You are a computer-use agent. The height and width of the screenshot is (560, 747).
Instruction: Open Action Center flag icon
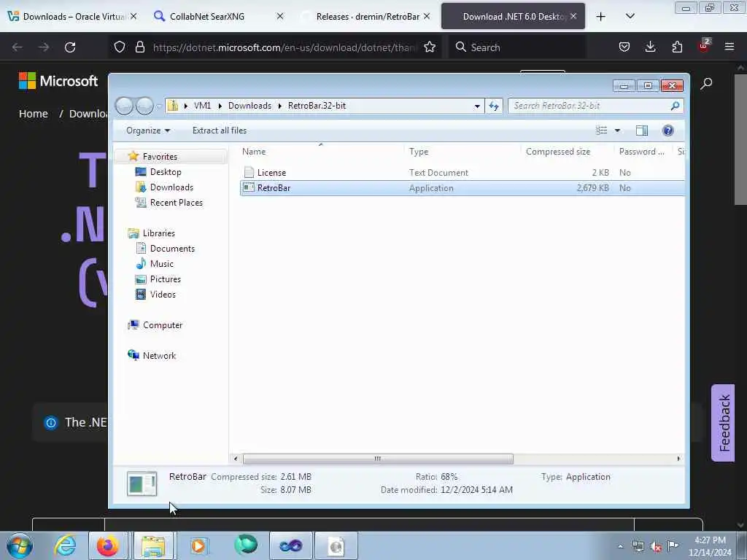point(673,545)
